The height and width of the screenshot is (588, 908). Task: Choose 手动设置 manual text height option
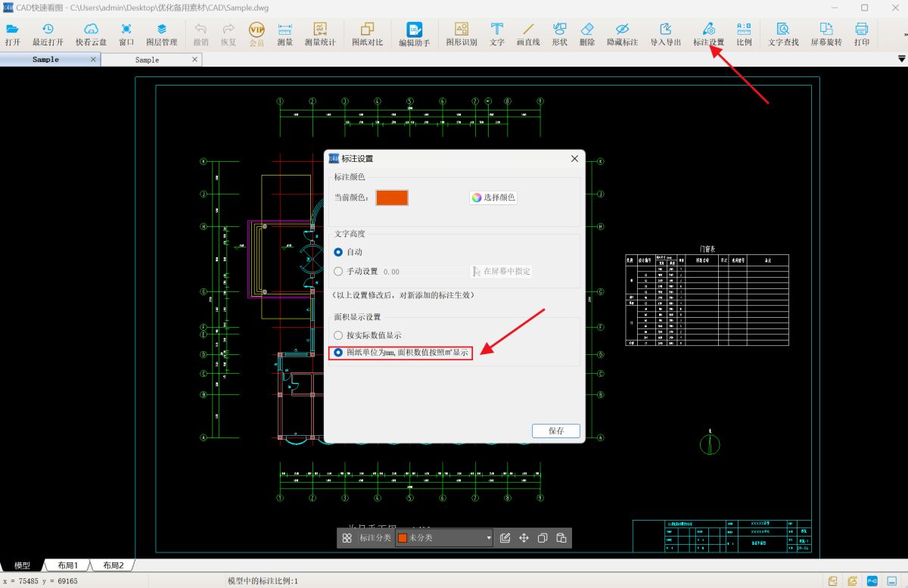(356, 271)
